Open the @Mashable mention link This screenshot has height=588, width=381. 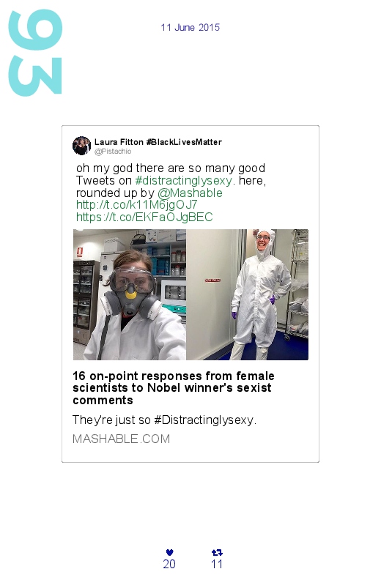190,193
